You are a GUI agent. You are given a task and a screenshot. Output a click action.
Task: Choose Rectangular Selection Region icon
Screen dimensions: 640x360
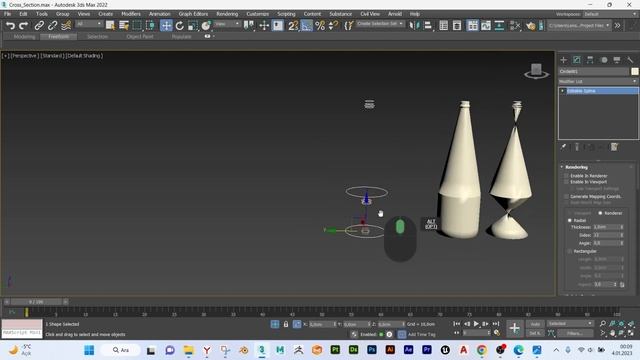[x=137, y=26]
